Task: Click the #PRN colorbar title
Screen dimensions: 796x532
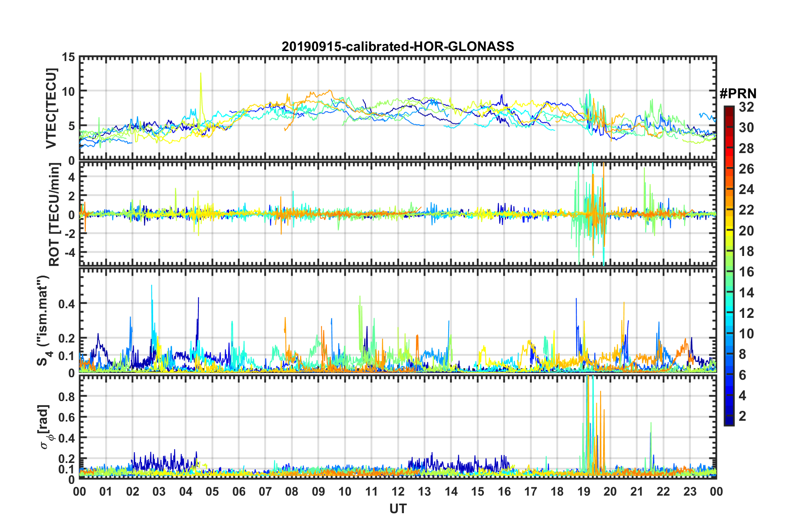Action: (738, 94)
